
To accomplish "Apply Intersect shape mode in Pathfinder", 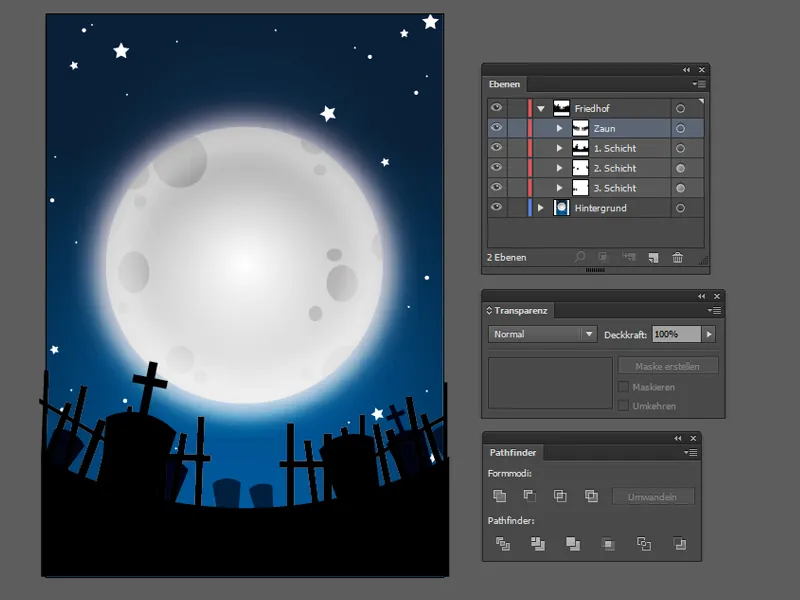I will click(x=560, y=495).
